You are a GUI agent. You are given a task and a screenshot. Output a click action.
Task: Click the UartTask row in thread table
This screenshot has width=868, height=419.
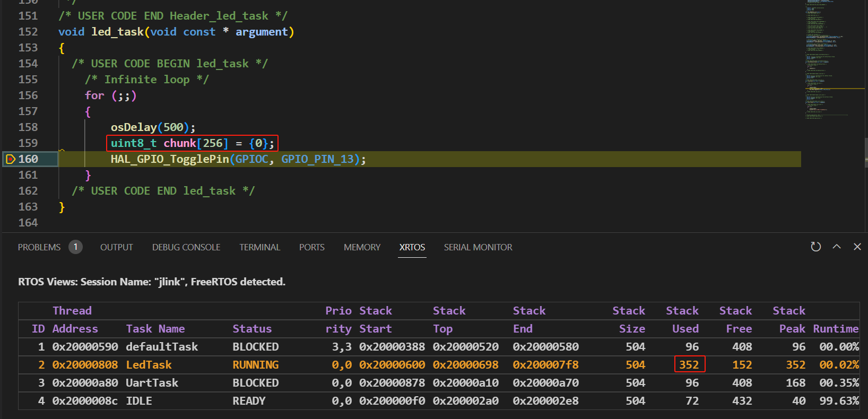point(439,383)
